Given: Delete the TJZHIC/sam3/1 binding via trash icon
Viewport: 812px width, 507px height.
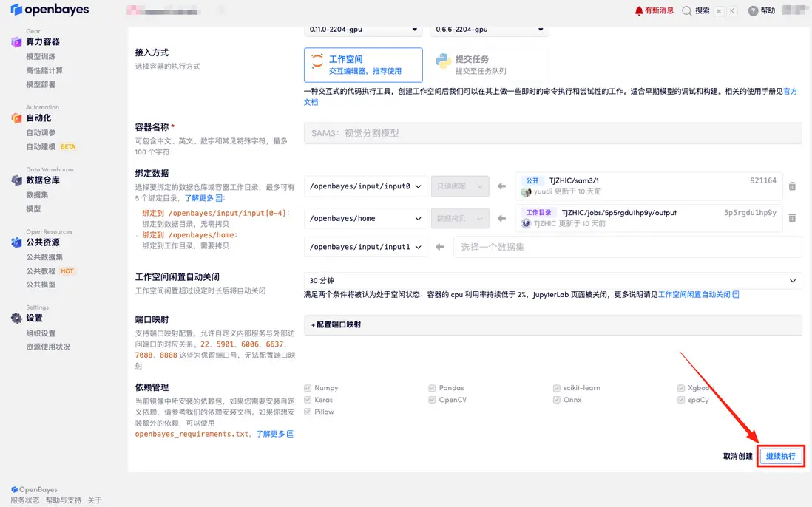Looking at the screenshot, I should [x=792, y=186].
